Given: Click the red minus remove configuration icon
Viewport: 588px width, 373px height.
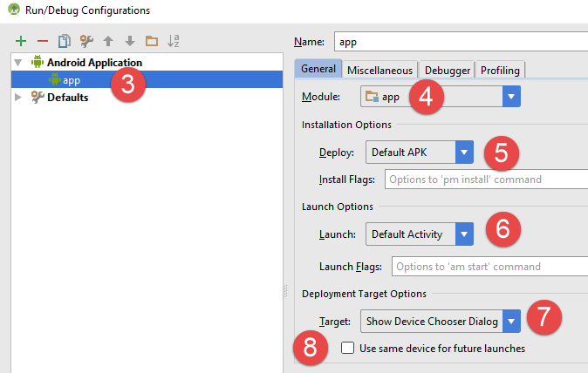Looking at the screenshot, I should point(42,41).
